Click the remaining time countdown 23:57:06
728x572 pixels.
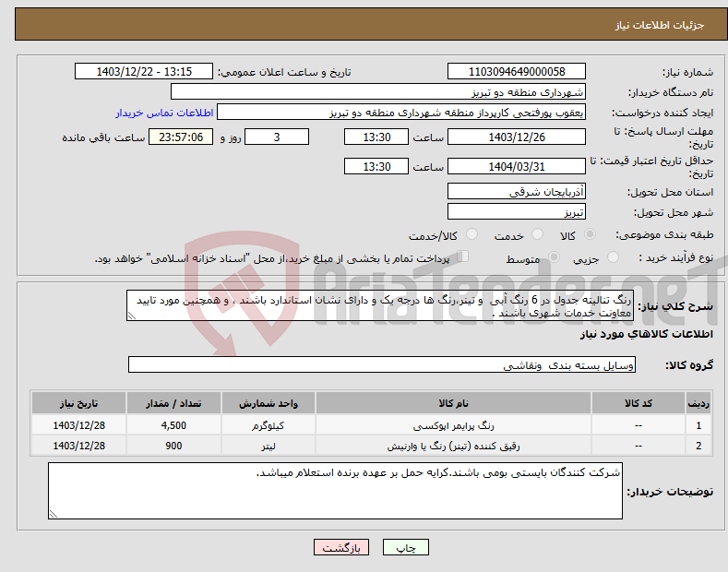[x=181, y=137]
